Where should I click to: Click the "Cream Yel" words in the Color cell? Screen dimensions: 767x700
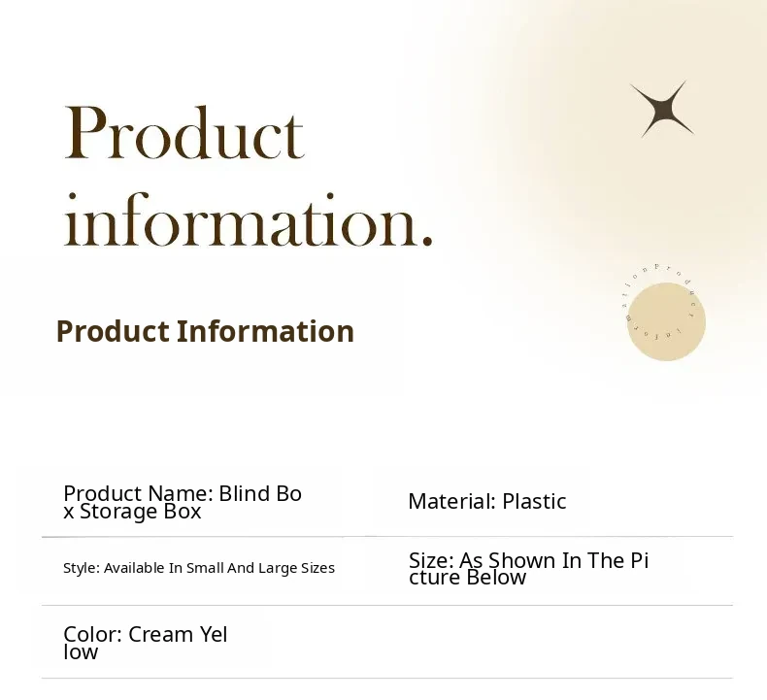(x=178, y=634)
